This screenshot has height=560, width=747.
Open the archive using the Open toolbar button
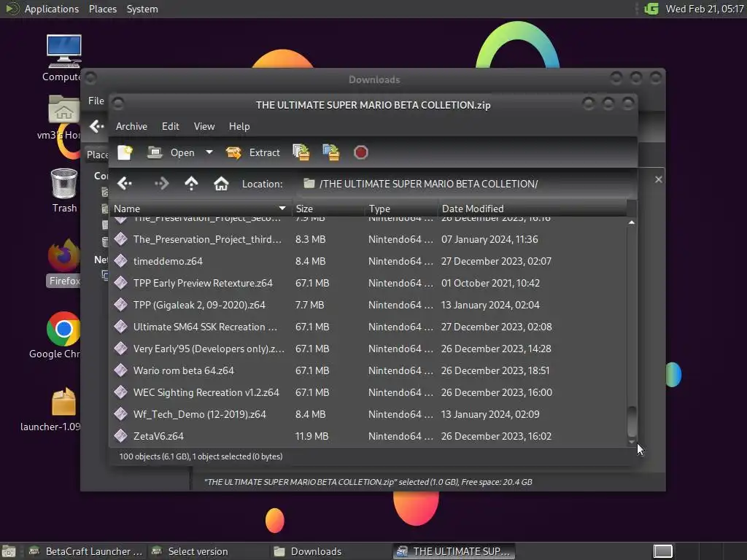(x=171, y=152)
